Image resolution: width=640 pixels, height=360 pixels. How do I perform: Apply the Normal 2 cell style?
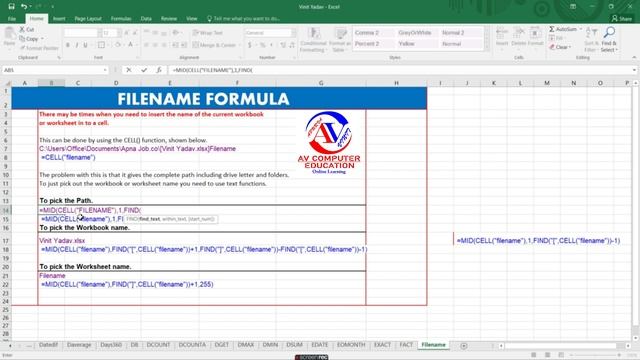(x=461, y=33)
